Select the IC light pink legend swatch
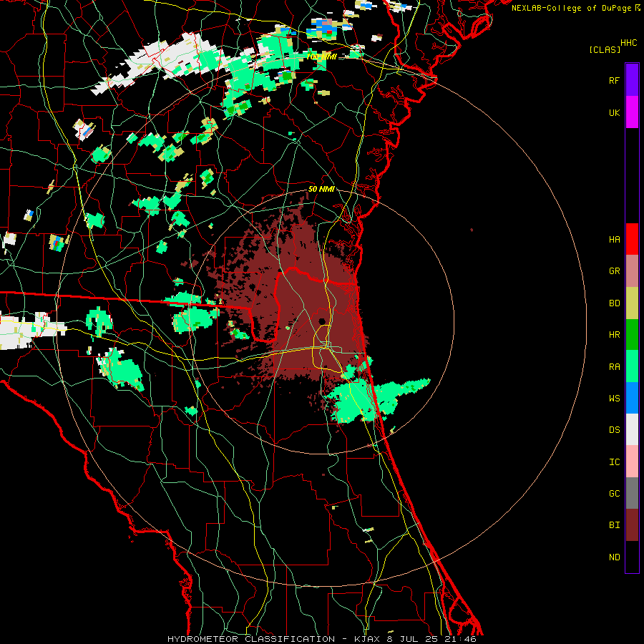This screenshot has height=644, width=644. [x=632, y=462]
